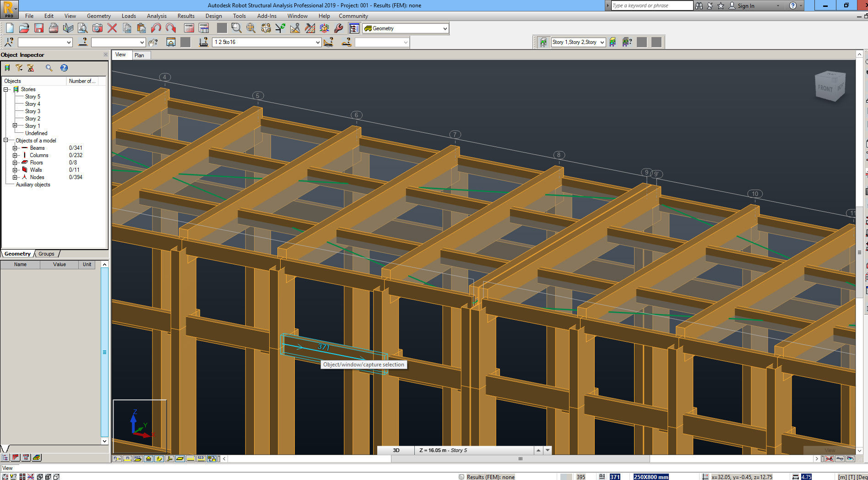Click the Layout selection icon beside Geometry
The height and width of the screenshot is (480, 868).
click(354, 28)
